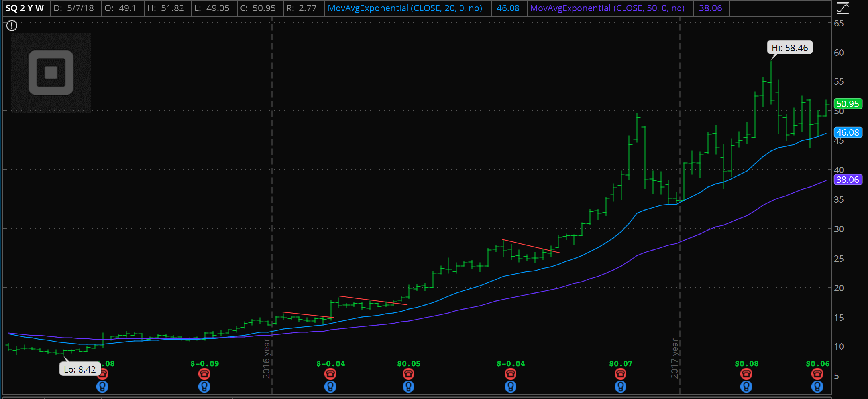Click the 5 price axis label
Viewport: 868px width, 399px height.
point(836,376)
